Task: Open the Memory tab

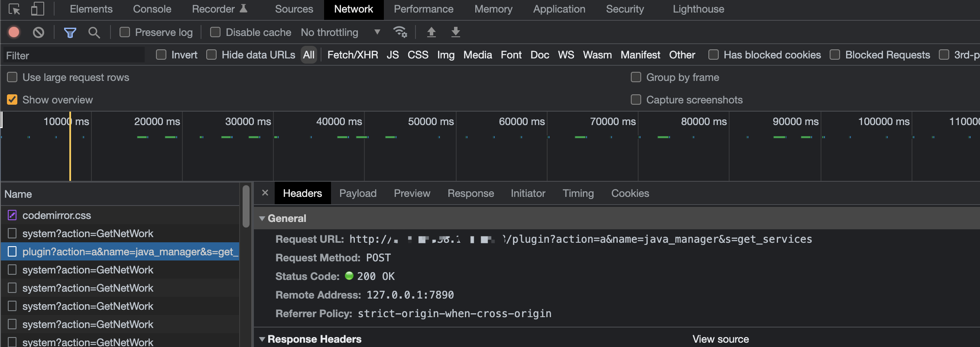Action: [x=493, y=9]
